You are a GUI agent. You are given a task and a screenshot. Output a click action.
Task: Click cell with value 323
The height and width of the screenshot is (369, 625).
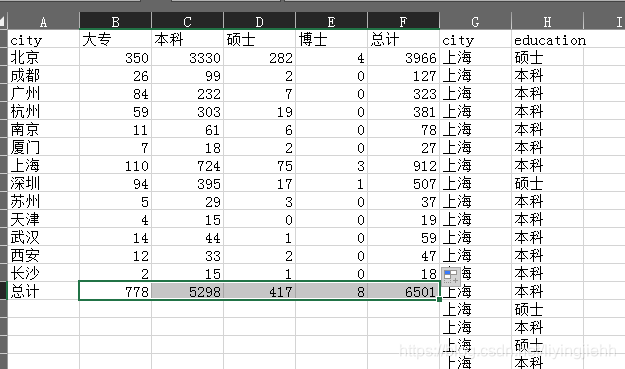pos(403,93)
